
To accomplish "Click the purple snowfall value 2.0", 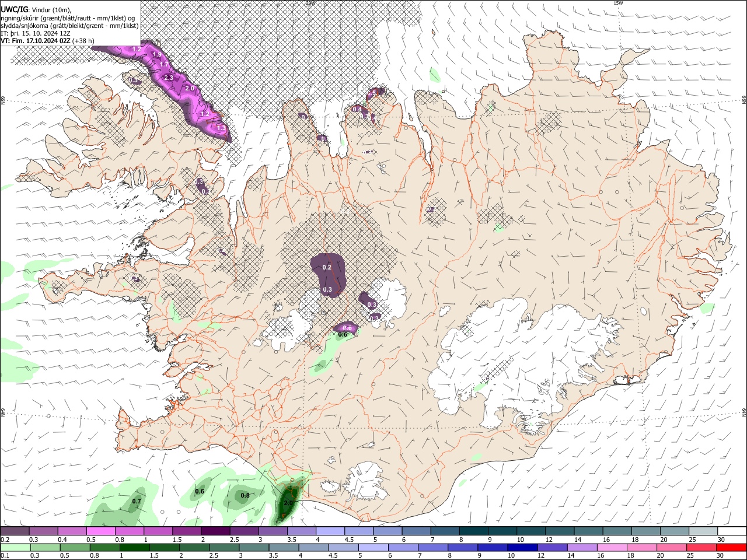I will [x=189, y=88].
